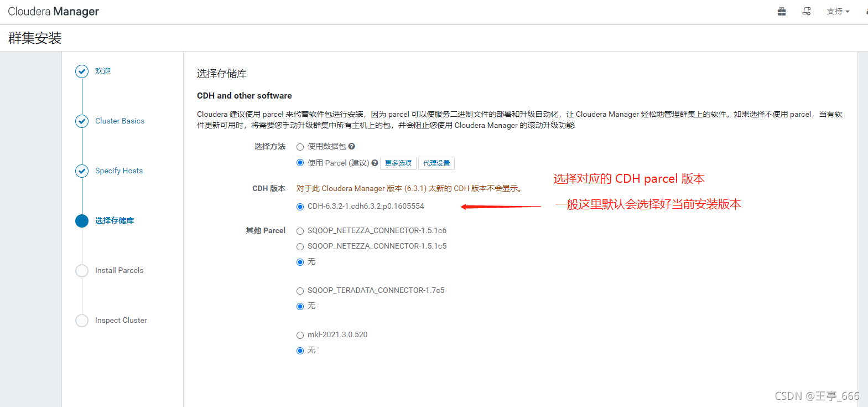This screenshot has height=407, width=868.
Task: Open running commands icon in header
Action: click(807, 11)
